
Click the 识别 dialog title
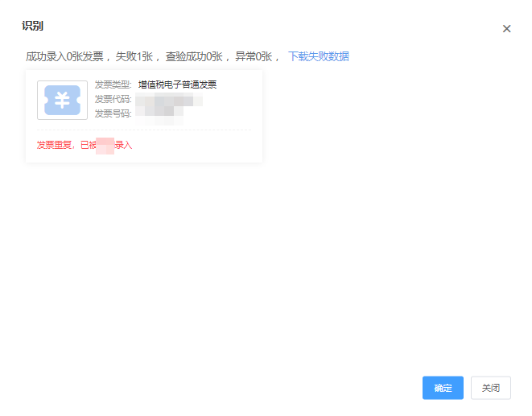(32, 26)
